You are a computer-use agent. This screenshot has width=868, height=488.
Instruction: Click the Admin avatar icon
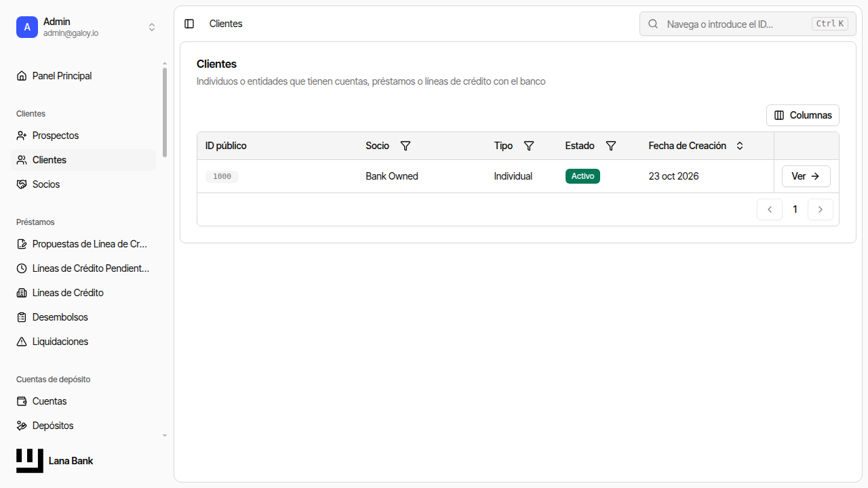tap(27, 27)
